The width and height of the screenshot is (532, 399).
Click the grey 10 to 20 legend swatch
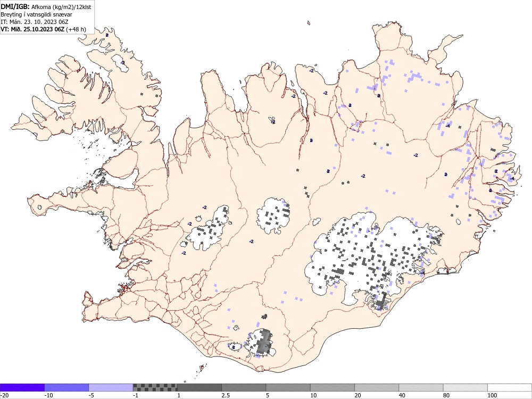click(332, 387)
